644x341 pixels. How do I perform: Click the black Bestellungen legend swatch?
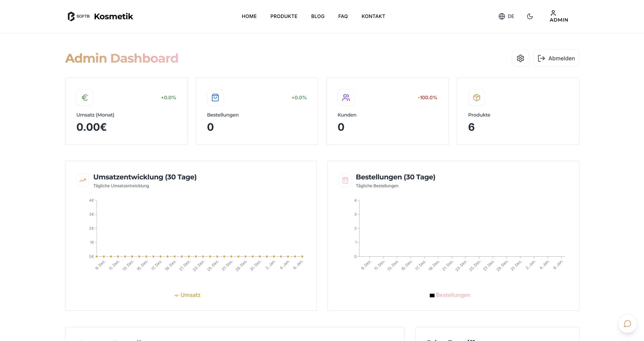[432, 295]
